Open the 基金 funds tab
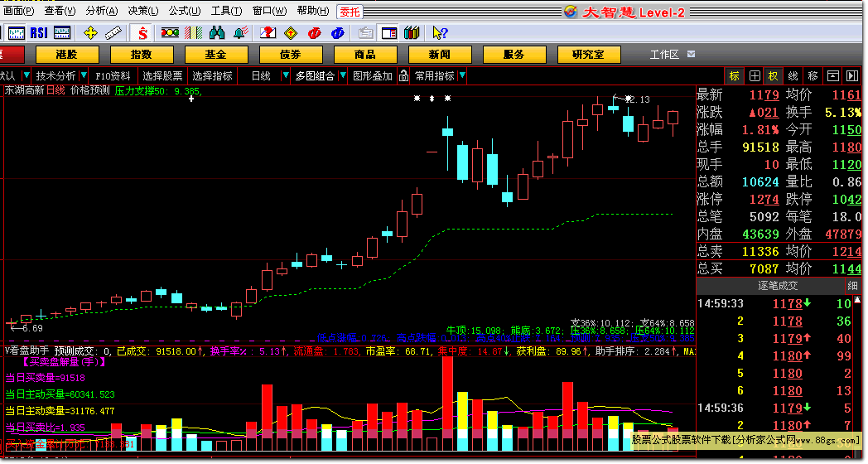The height and width of the screenshot is (464, 868). tap(216, 54)
